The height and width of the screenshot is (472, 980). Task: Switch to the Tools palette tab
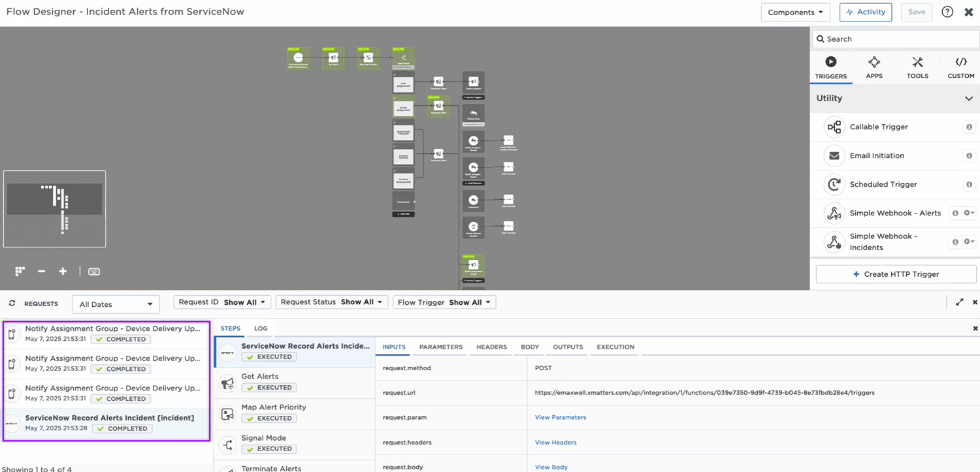tap(917, 68)
